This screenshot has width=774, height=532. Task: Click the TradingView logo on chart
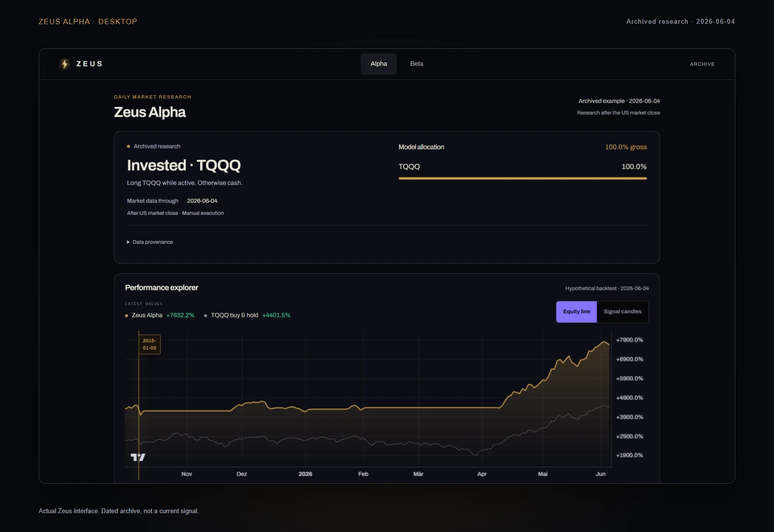coord(138,457)
